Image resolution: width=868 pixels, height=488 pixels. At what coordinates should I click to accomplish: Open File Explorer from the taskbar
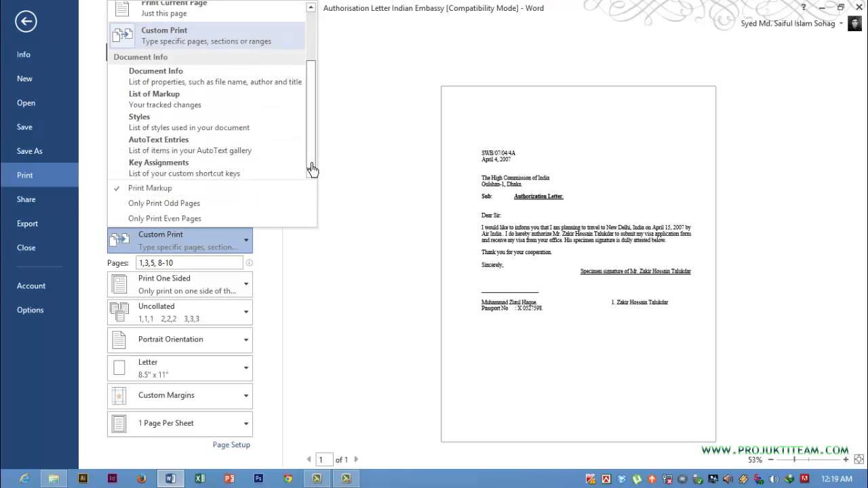point(54,478)
